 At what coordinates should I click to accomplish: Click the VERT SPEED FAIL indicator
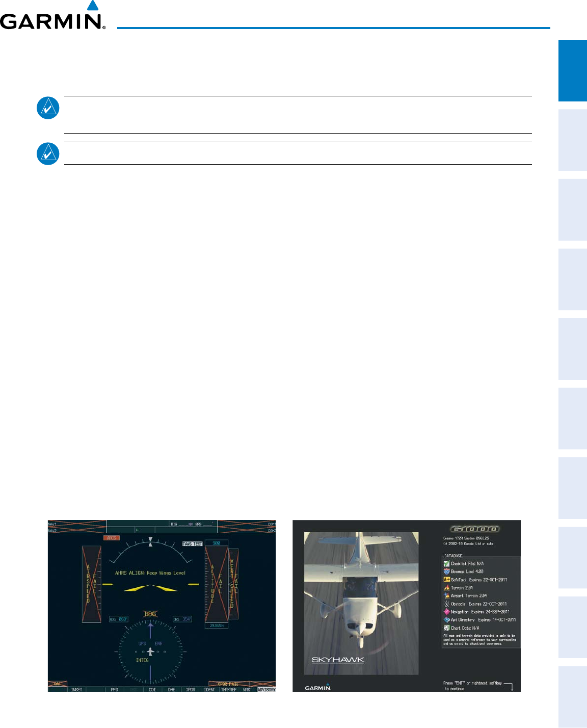233,584
